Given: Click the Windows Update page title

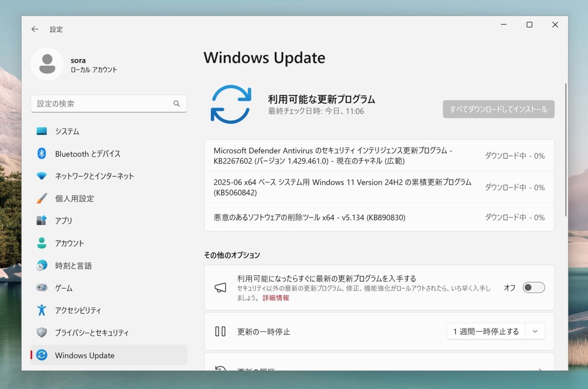Looking at the screenshot, I should [x=265, y=58].
